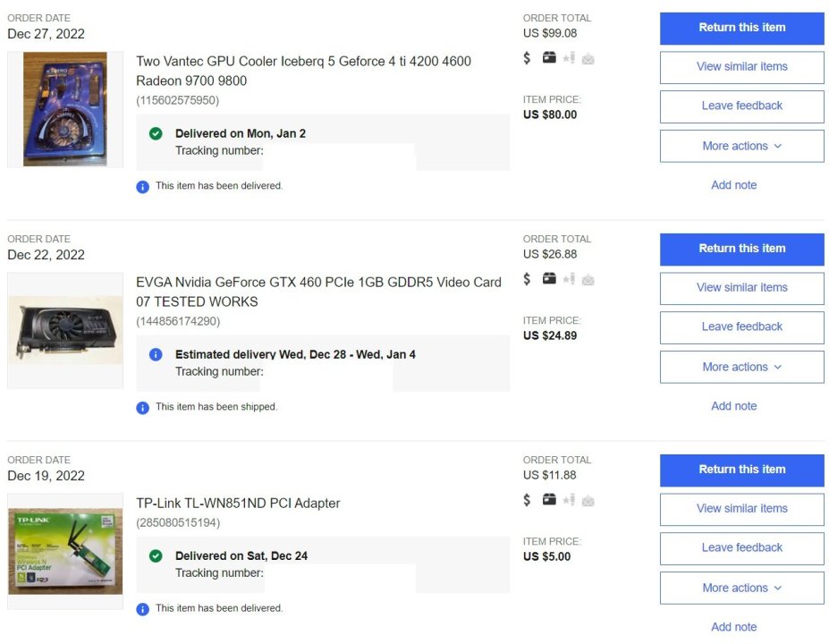
Task: Click the shipped package icon on the GTX 460 order
Action: click(549, 279)
